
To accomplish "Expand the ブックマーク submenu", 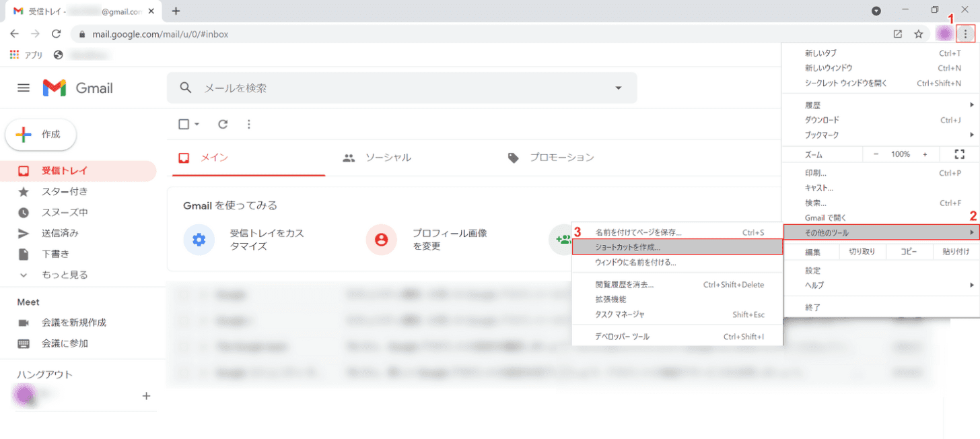I will 881,135.
